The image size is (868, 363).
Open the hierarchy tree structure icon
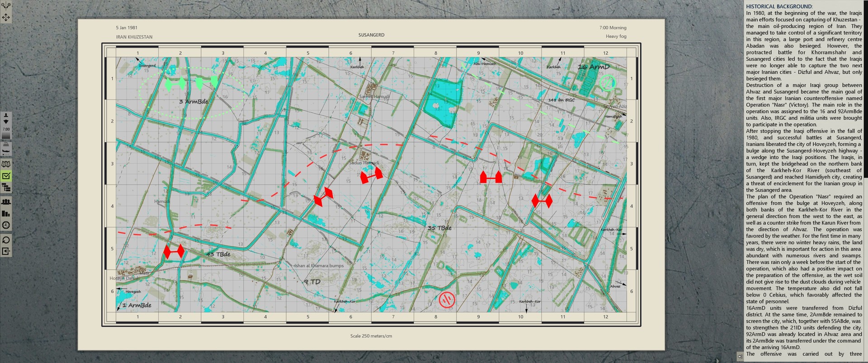click(6, 188)
